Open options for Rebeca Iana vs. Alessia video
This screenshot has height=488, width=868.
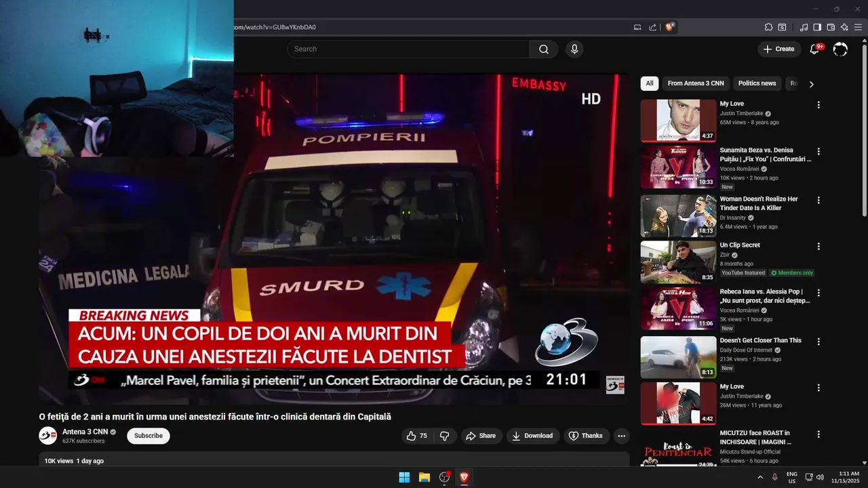click(818, 293)
